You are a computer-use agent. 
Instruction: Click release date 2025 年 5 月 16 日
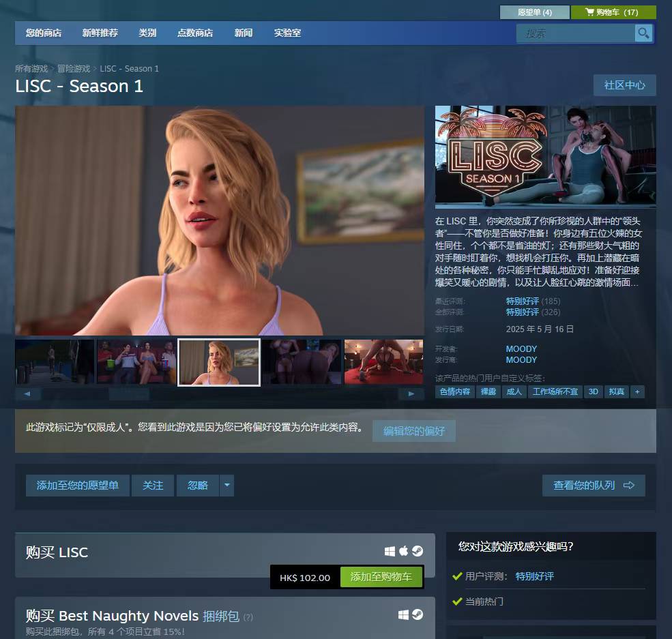tap(540, 329)
